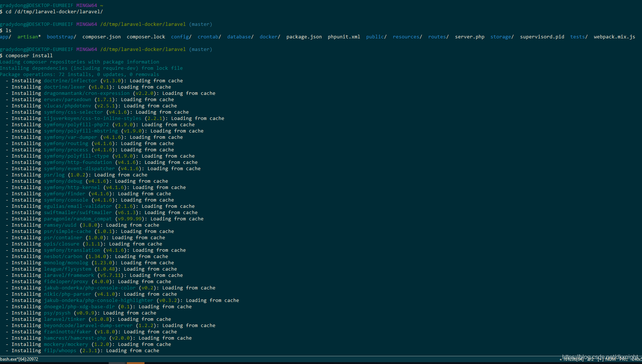Click the 'hamcrest/hamcrest-php' package name
Viewport: 642px width, 364px height.
tap(75, 338)
